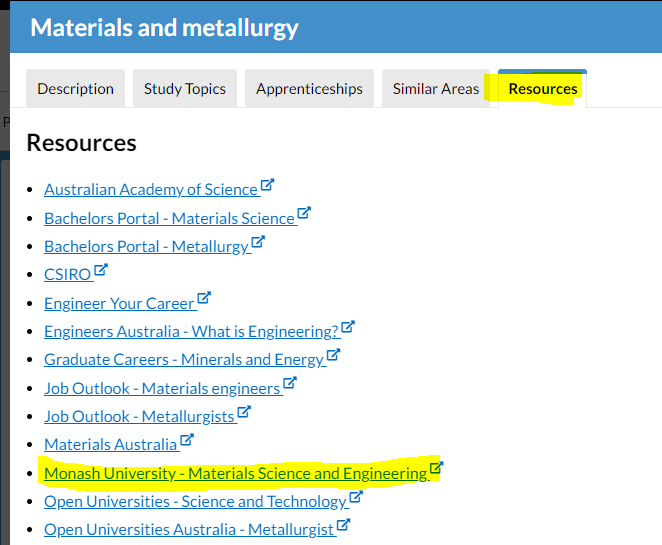
Task: Click external-link icon beside Bachelors Portal - Metallurgy
Action: click(x=258, y=242)
